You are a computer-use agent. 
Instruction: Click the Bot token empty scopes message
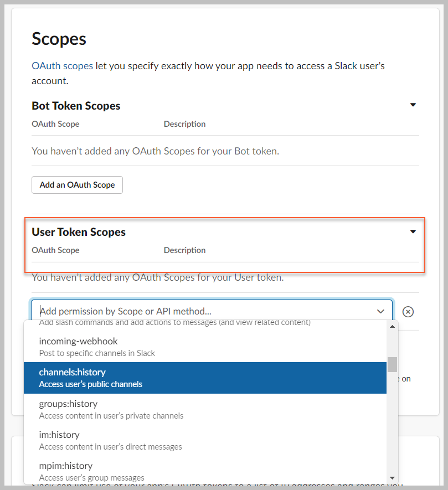click(156, 151)
